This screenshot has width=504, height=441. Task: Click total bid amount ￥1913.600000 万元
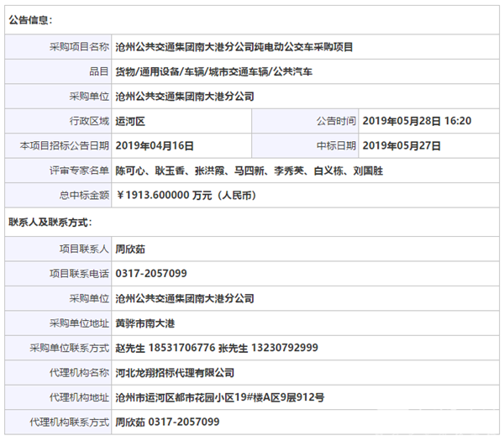click(186, 195)
